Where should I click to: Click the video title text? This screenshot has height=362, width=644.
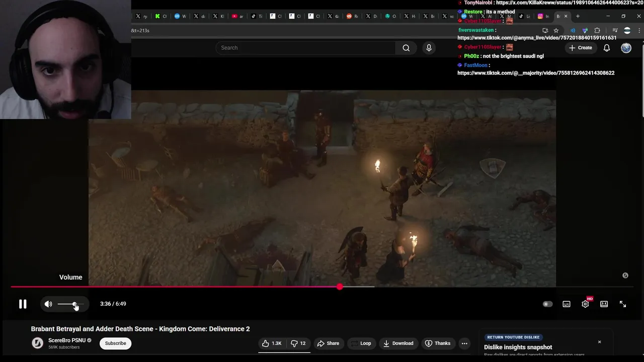140,329
